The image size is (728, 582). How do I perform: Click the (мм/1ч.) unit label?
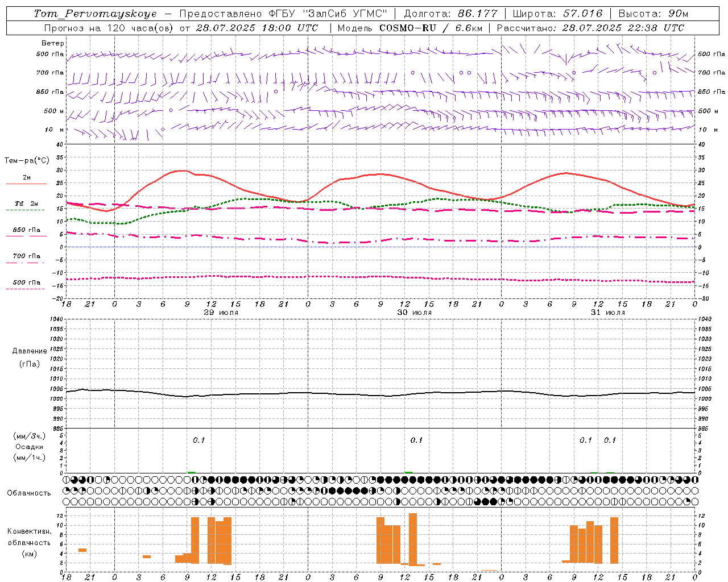pos(30,458)
